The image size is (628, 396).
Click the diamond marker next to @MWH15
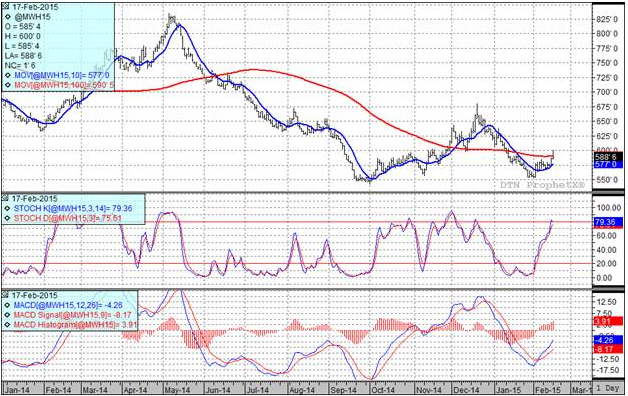point(8,17)
